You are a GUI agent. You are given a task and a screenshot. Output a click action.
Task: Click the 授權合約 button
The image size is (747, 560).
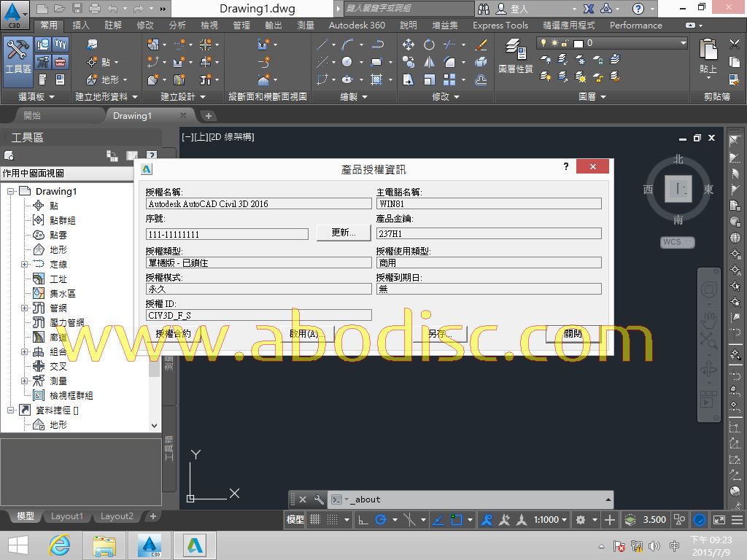pyautogui.click(x=174, y=334)
